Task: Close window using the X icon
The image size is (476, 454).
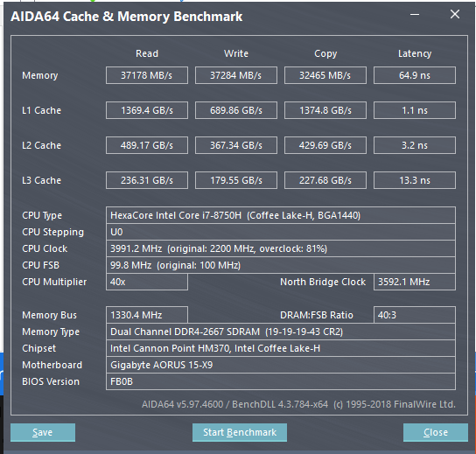Action: point(455,14)
